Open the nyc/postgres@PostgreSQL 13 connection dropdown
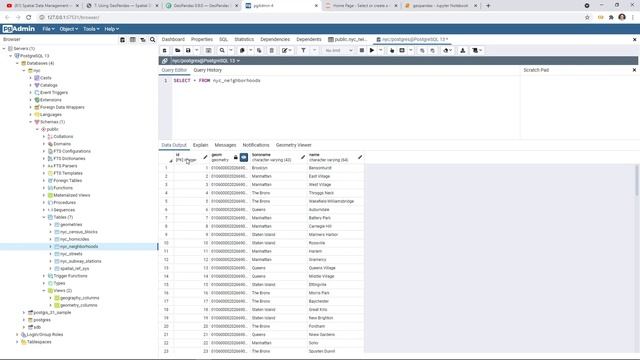640x360 pixels. (x=206, y=61)
